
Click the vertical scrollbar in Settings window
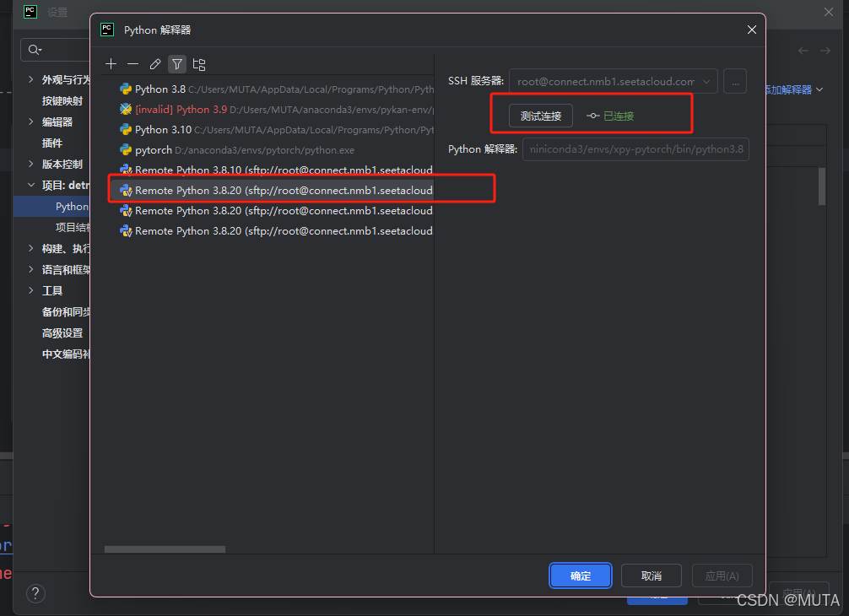tap(822, 186)
